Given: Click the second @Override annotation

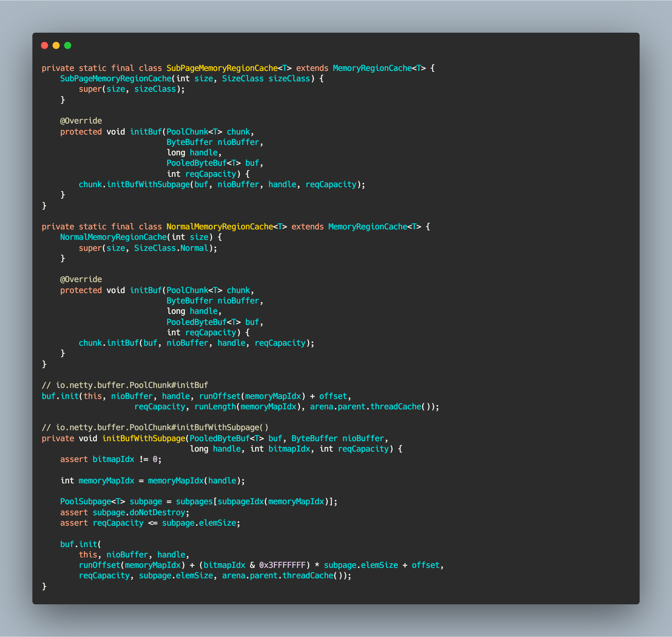Looking at the screenshot, I should pyautogui.click(x=81, y=279).
